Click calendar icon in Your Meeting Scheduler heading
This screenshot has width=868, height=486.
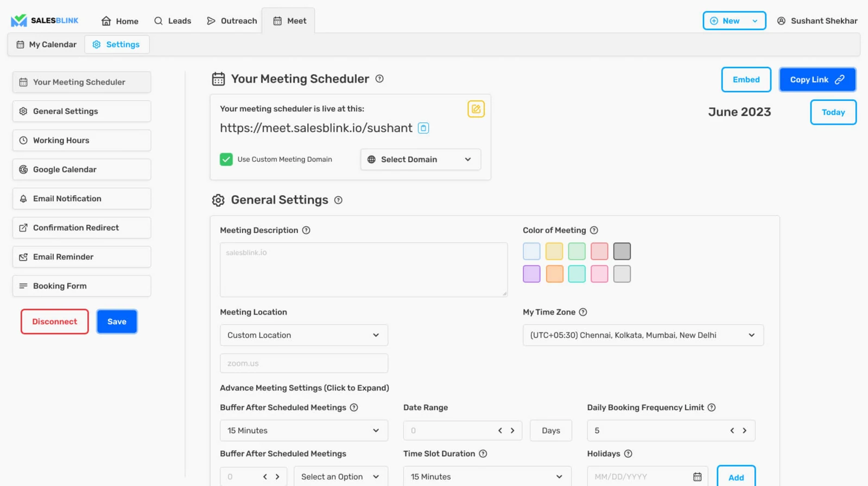click(218, 79)
